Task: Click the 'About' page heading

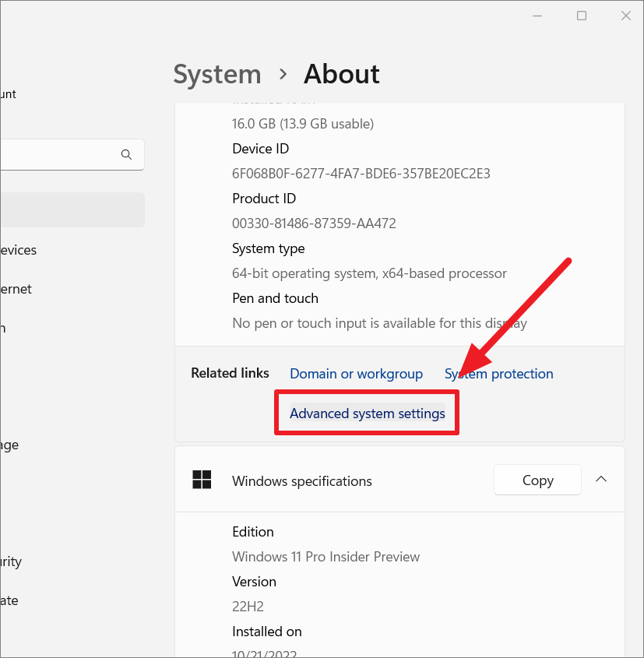Action: coord(342,74)
